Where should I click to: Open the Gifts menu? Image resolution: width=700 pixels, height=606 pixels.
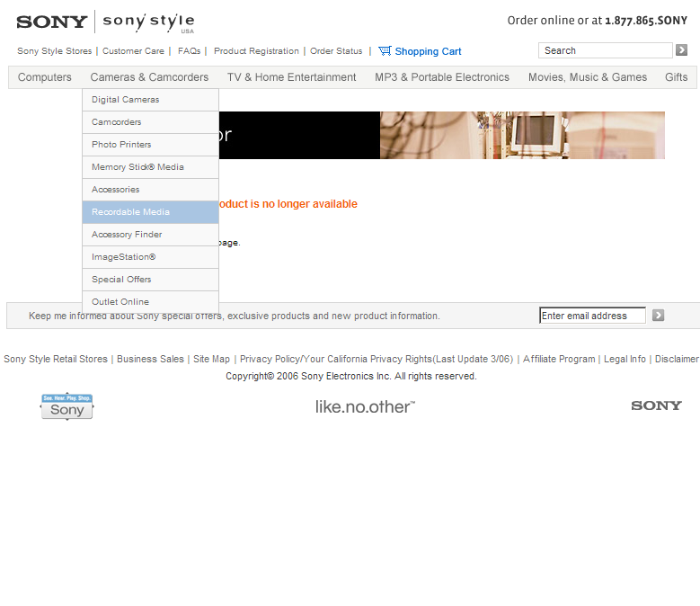tap(676, 77)
